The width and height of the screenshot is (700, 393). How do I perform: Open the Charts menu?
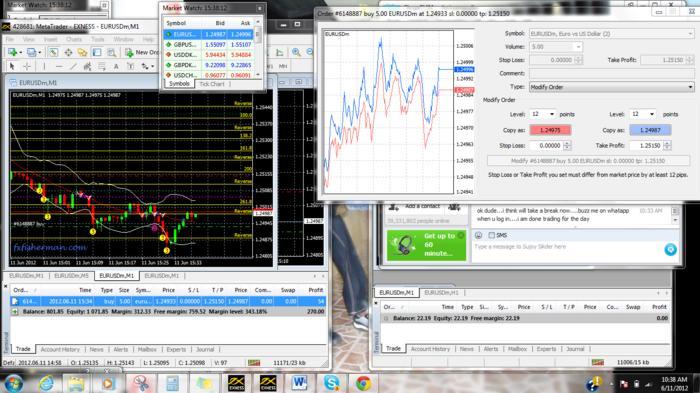coord(74,39)
